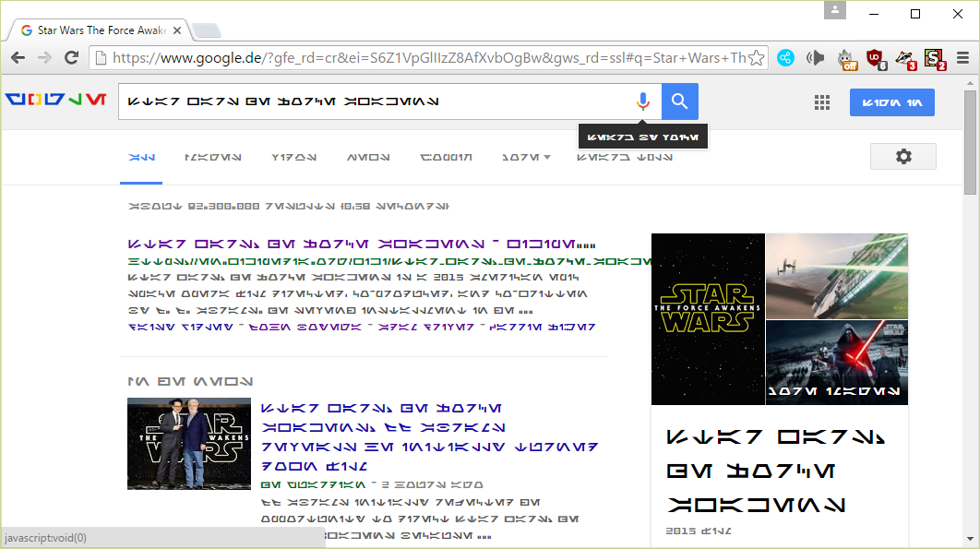
Task: Open the cat extension marked 'off'
Action: 846,59
